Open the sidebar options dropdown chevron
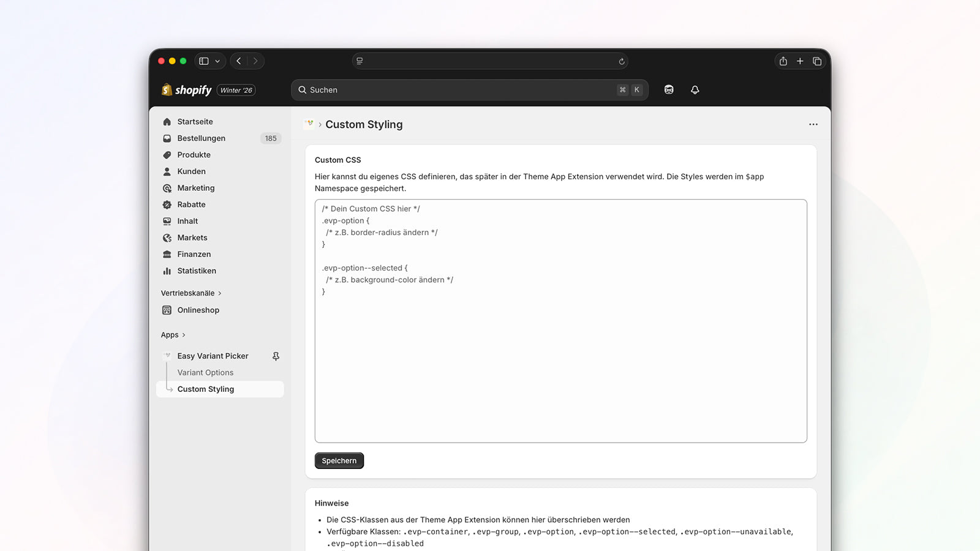This screenshot has width=980, height=551. point(217,61)
